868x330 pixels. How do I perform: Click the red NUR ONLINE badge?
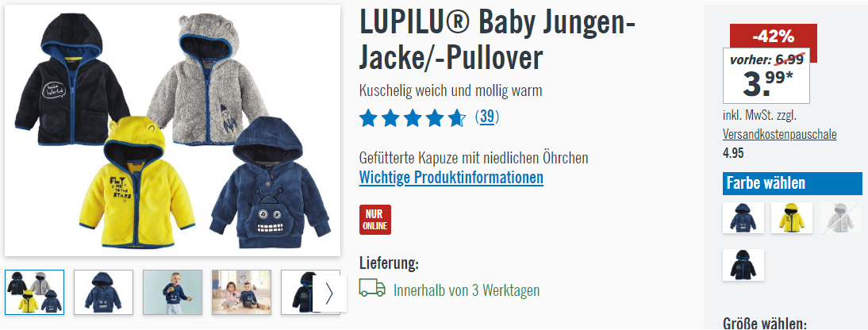[374, 220]
